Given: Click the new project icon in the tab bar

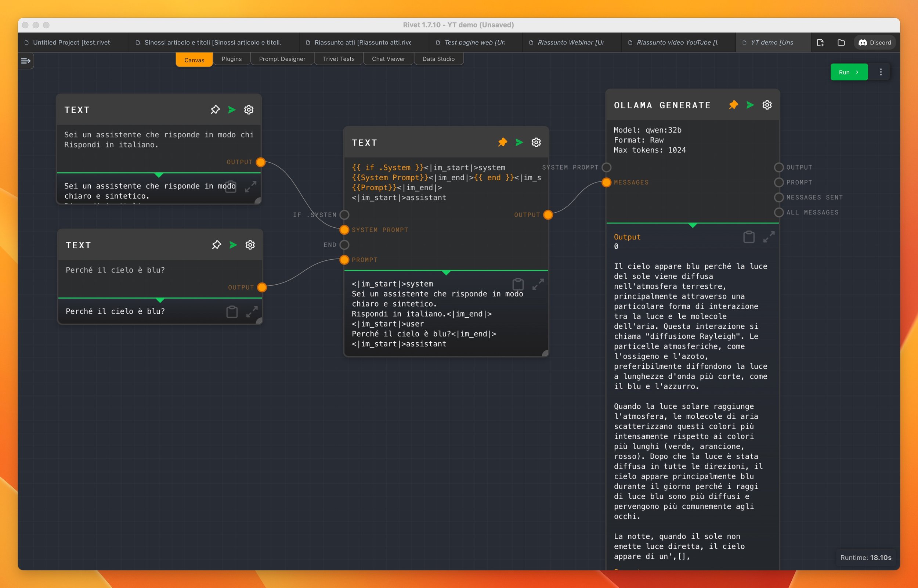Looking at the screenshot, I should tap(820, 42).
